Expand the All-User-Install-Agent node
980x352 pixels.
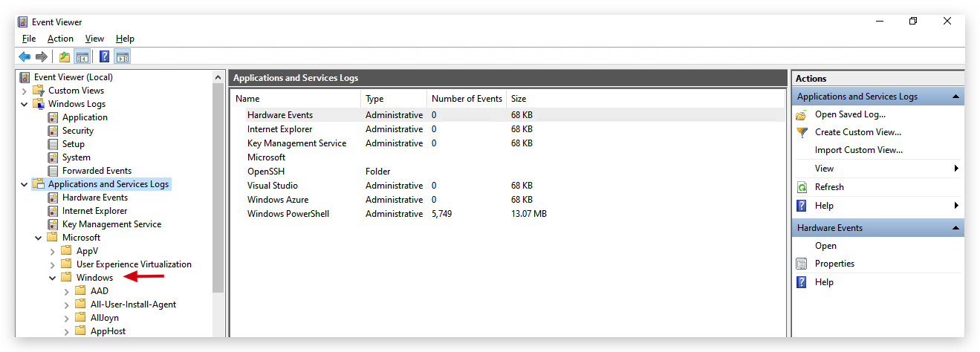(x=66, y=304)
